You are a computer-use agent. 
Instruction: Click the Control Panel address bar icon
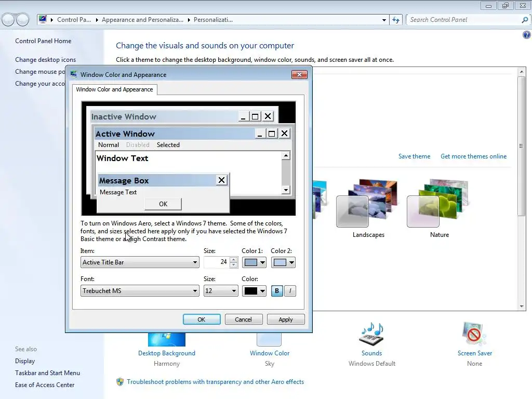43,19
